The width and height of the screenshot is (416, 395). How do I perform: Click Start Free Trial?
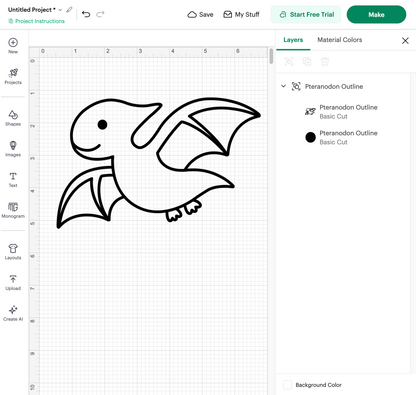tap(306, 14)
